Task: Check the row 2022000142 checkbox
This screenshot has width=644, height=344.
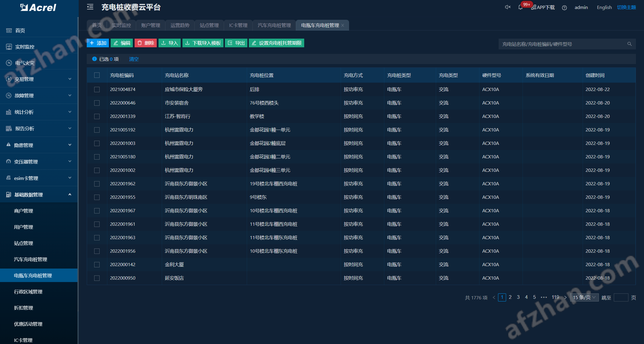Action: coord(97,265)
